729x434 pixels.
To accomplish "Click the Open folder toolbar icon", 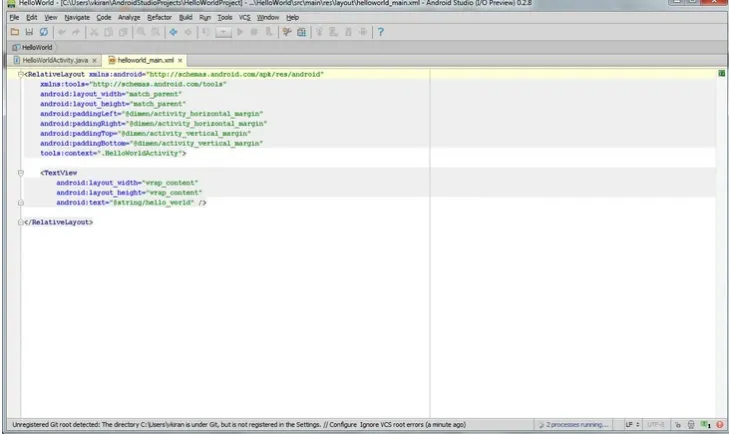I will (15, 32).
